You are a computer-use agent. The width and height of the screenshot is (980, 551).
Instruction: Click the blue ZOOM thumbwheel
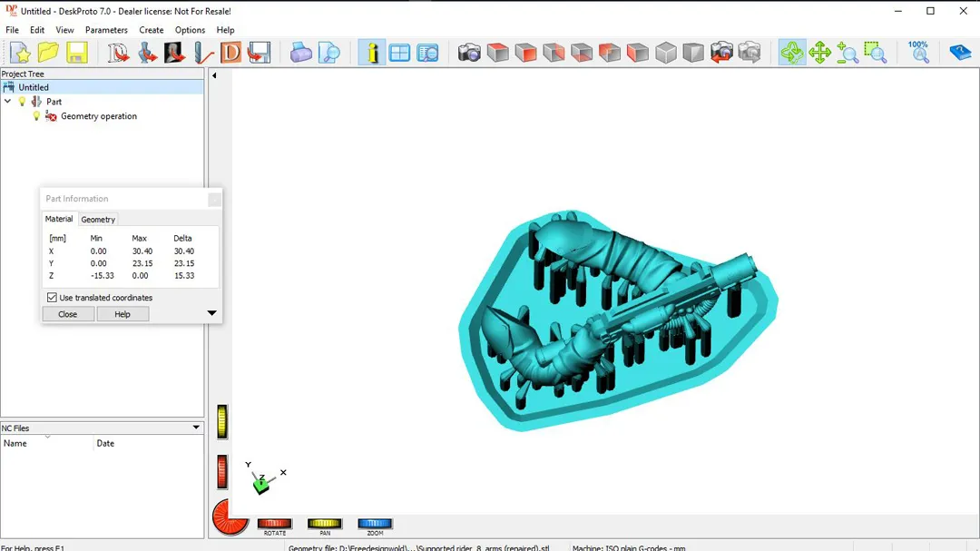(x=375, y=524)
